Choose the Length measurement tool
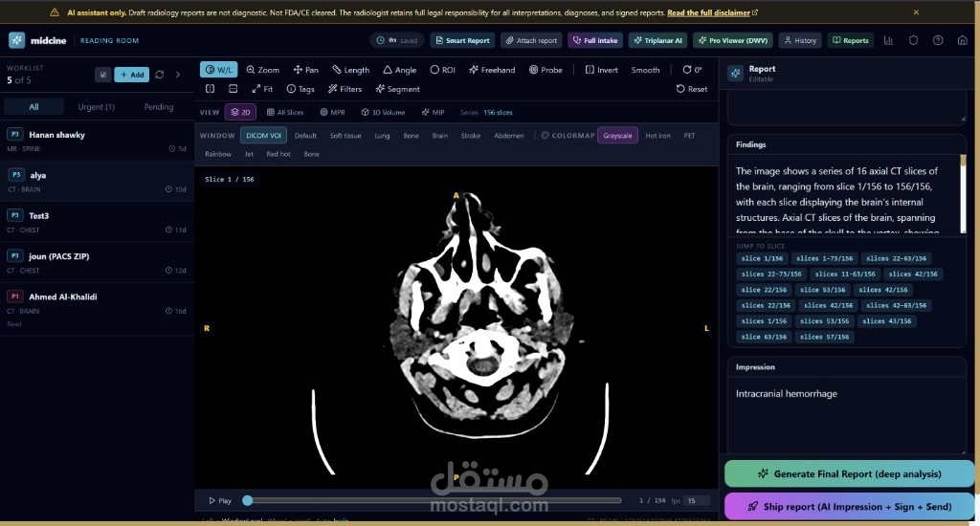 (350, 70)
